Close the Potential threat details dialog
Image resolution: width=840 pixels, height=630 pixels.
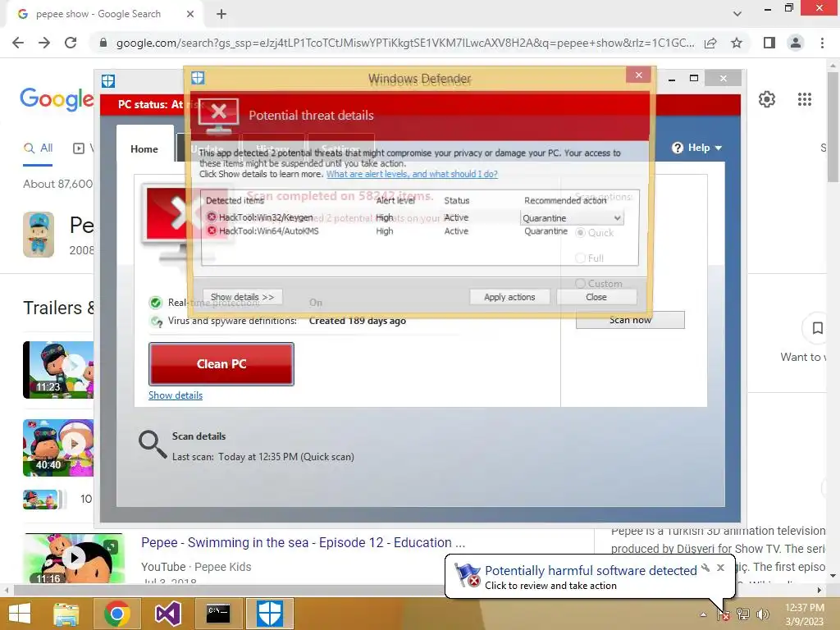(596, 297)
